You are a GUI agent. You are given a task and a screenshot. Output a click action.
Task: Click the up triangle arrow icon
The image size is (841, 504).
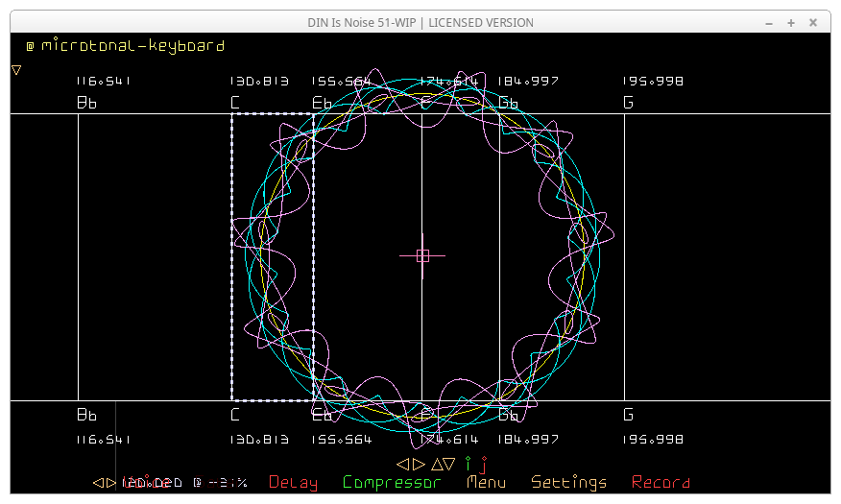(436, 464)
